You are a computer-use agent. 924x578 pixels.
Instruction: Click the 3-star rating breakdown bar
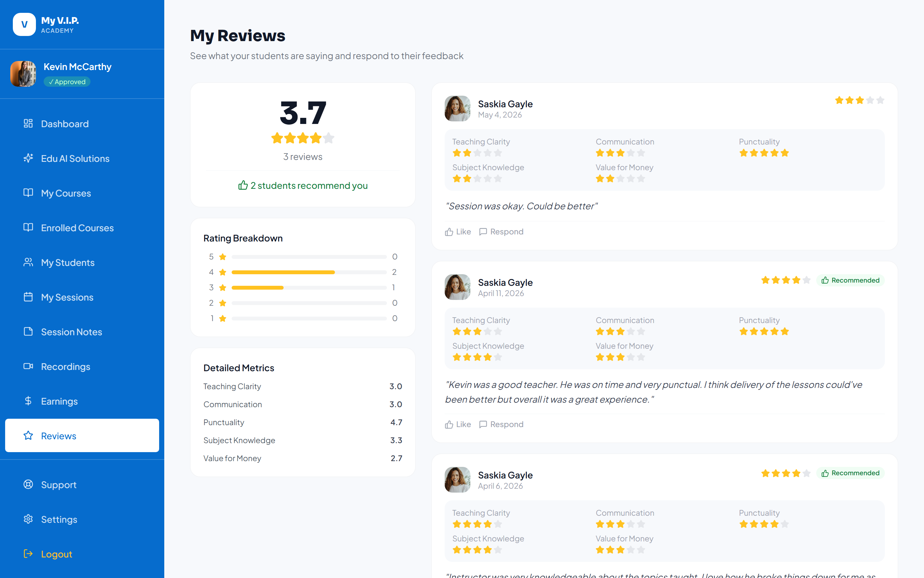(309, 287)
